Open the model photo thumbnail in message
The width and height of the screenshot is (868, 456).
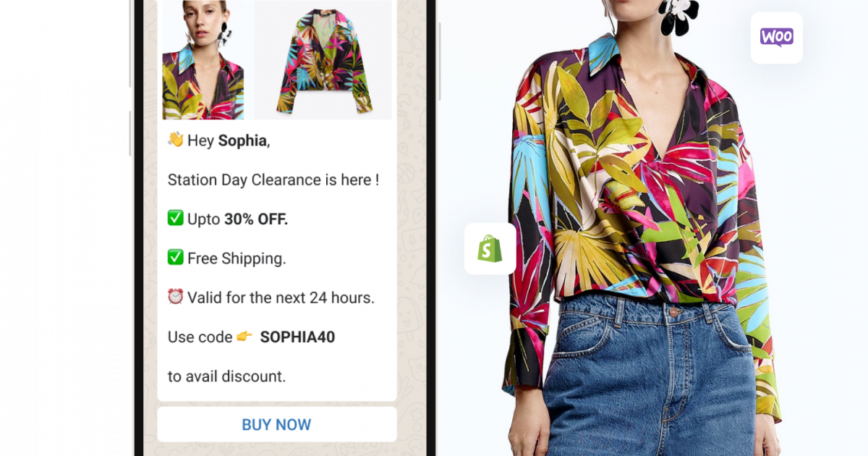[x=203, y=60]
